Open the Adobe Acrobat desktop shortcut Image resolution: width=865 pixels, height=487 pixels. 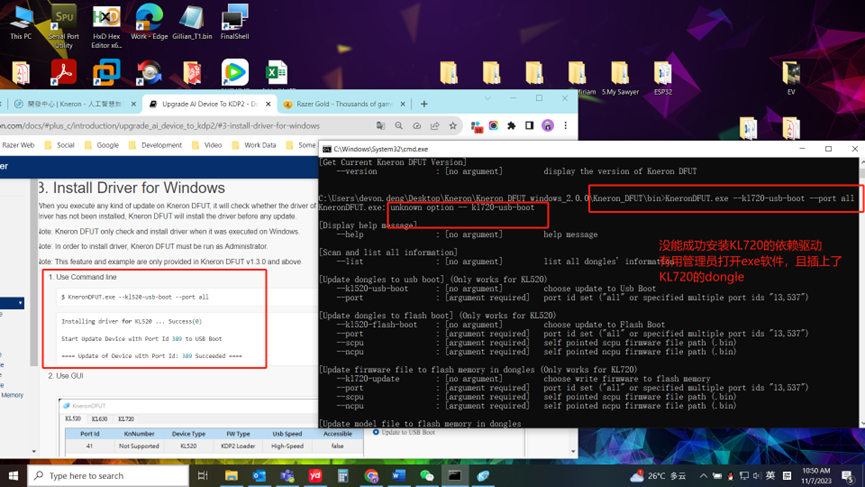tap(63, 72)
